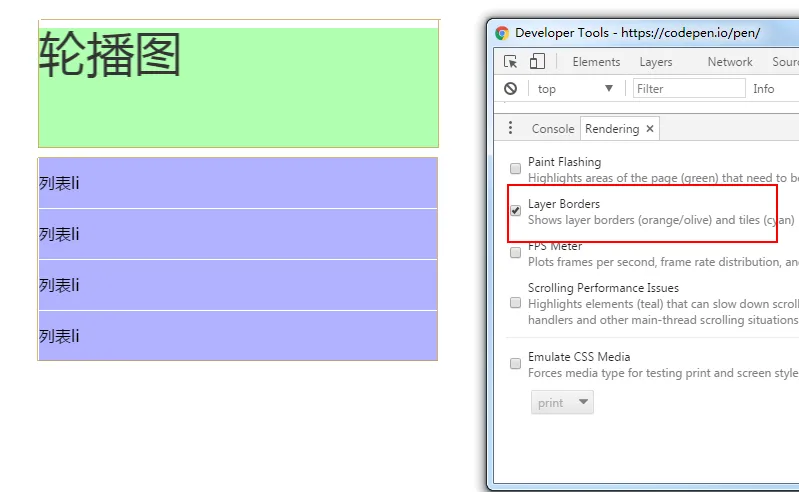Viewport: 799px width, 492px height.
Task: Click the green 轮播图 carousel block
Action: 238,87
